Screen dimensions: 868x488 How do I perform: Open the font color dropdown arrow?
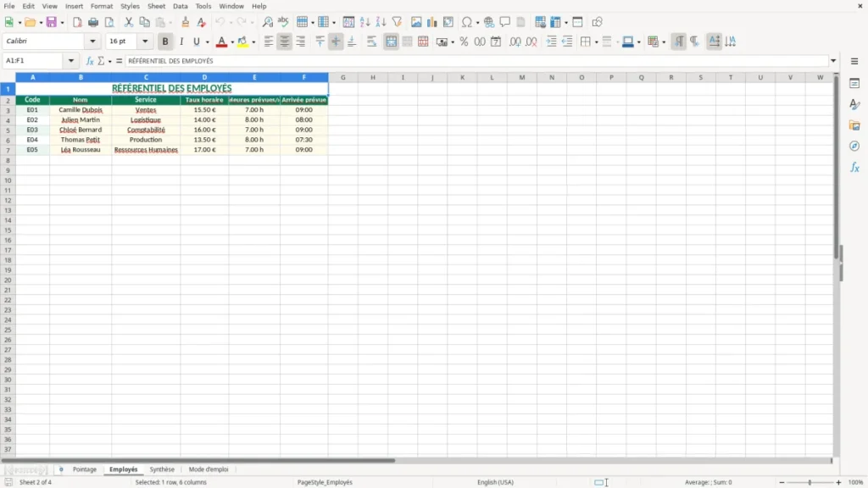(x=232, y=42)
